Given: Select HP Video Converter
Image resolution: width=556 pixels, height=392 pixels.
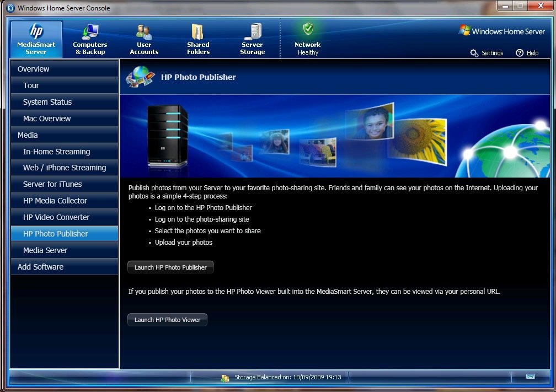Looking at the screenshot, I should [x=64, y=217].
